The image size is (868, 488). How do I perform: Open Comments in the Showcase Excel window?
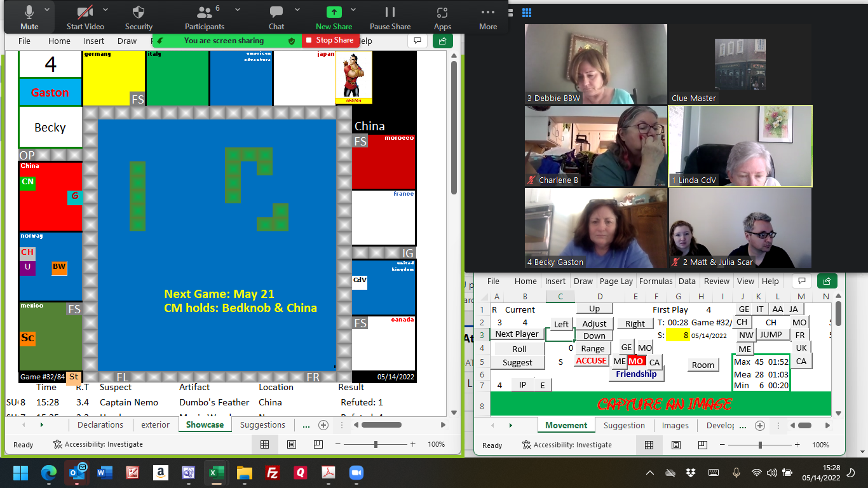tap(417, 41)
